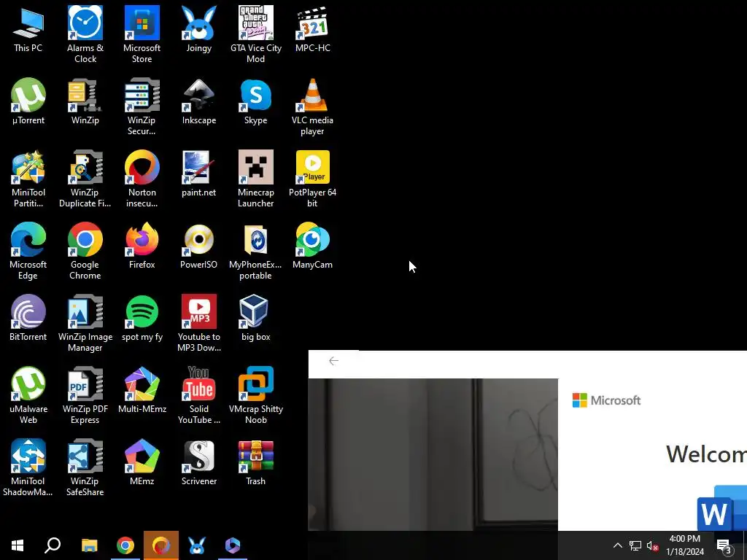
Task: Click the Microsoft Store desktop icon
Action: point(142,35)
